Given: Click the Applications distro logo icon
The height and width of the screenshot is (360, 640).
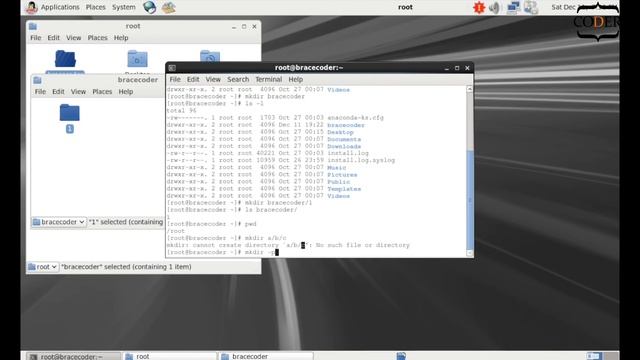Looking at the screenshot, I should [31, 7].
